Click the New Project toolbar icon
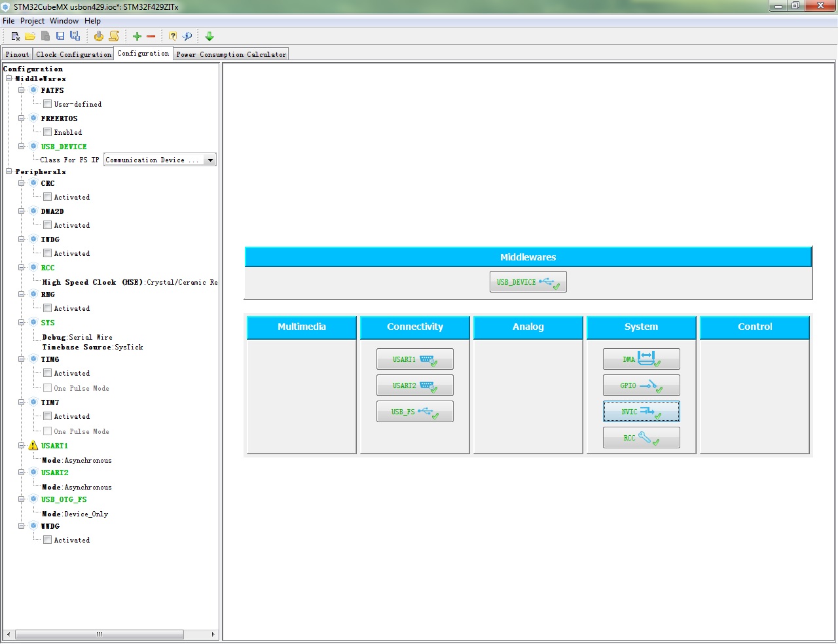This screenshot has height=644, width=838. click(16, 37)
